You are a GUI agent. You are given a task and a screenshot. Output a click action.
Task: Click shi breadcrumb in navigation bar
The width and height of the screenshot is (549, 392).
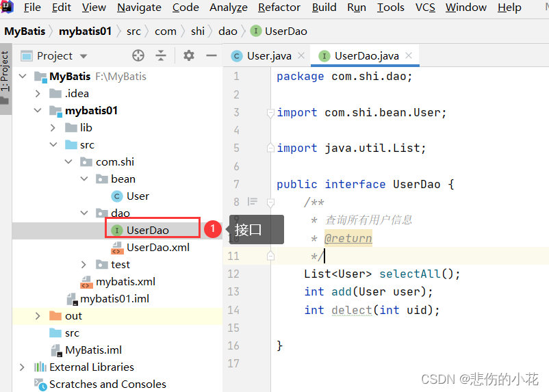pos(198,31)
